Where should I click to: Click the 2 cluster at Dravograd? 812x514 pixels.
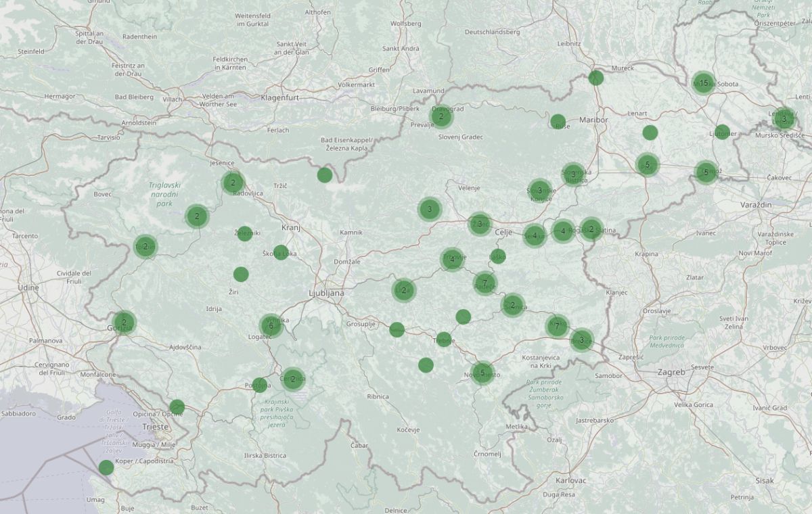coord(441,116)
